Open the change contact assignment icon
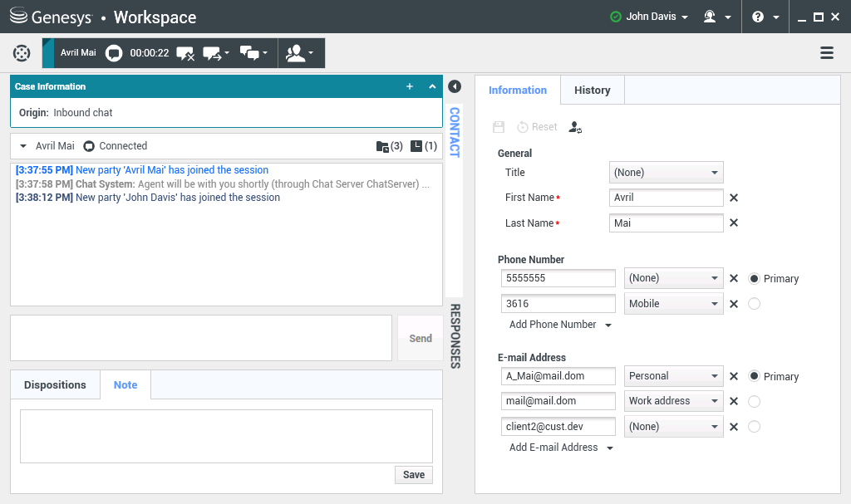Screen dimensions: 851x504 point(575,127)
